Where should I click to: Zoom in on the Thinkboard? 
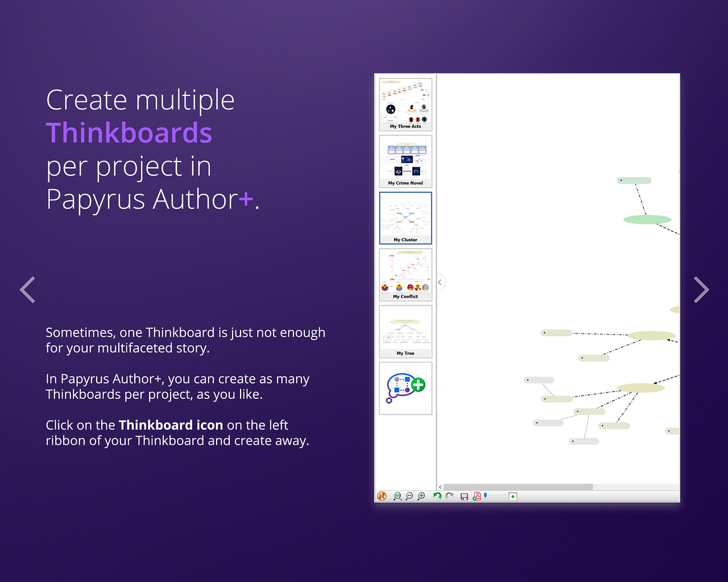tap(421, 496)
